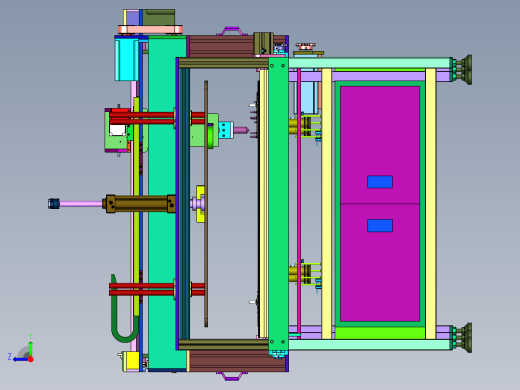Pick the small pulley wheel at top
The height and width of the screenshot is (390, 520).
click(305, 46)
